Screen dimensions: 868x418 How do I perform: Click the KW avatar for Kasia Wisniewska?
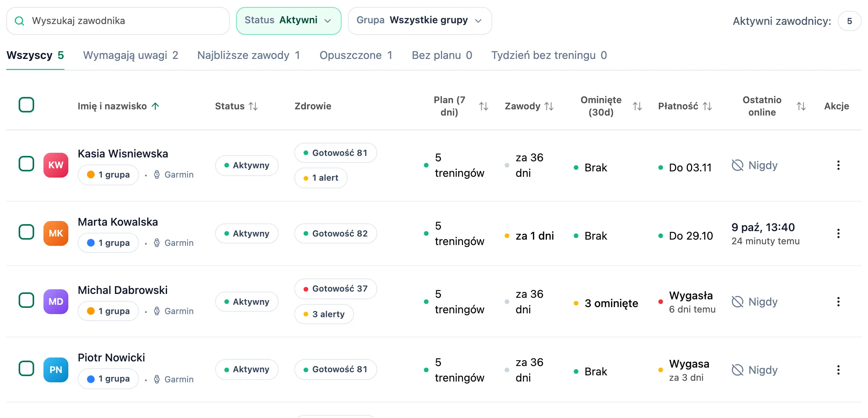[x=56, y=165]
